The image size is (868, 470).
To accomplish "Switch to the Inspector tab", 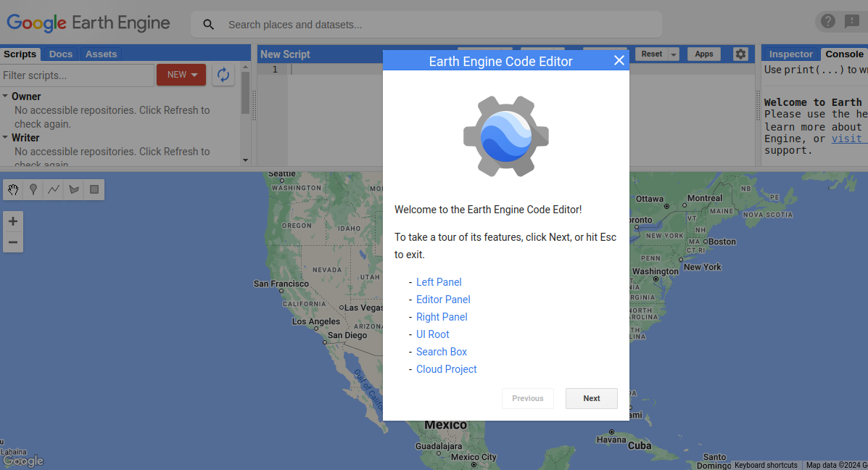I will pos(790,54).
